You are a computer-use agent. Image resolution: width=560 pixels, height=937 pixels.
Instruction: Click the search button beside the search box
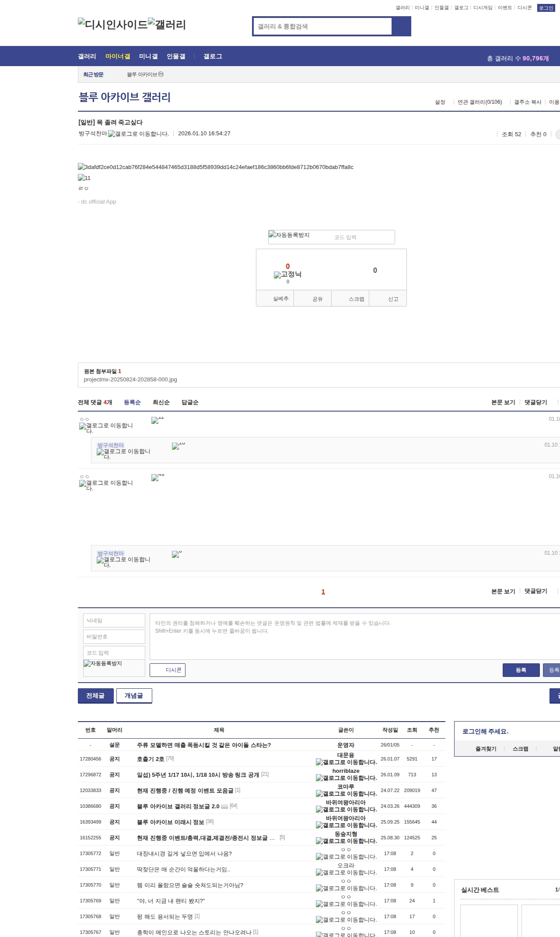pos(401,26)
